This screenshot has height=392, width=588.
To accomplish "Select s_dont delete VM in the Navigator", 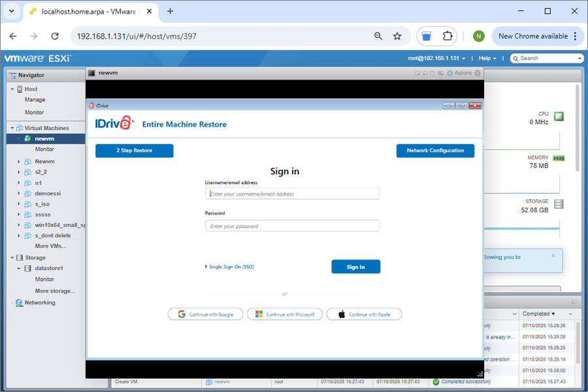I will tap(53, 236).
